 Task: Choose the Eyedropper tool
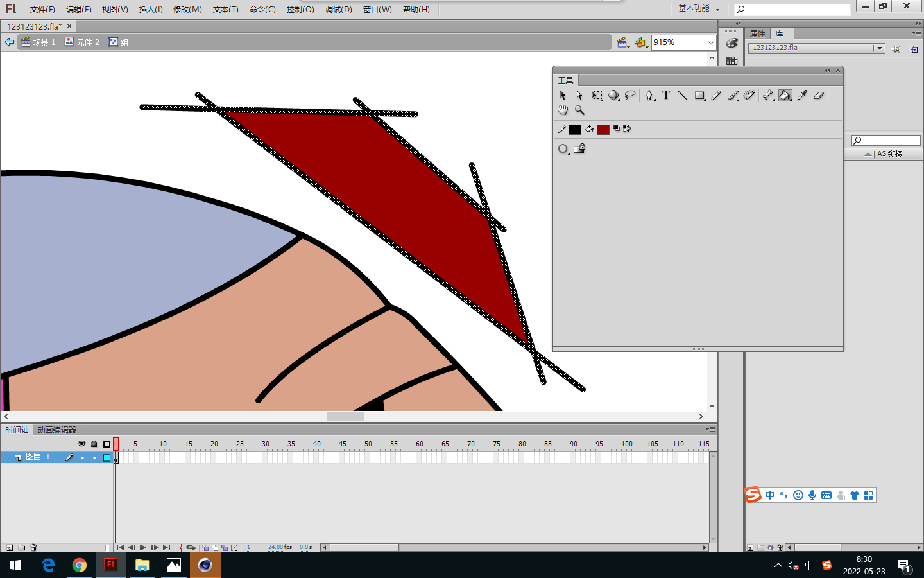pyautogui.click(x=802, y=96)
